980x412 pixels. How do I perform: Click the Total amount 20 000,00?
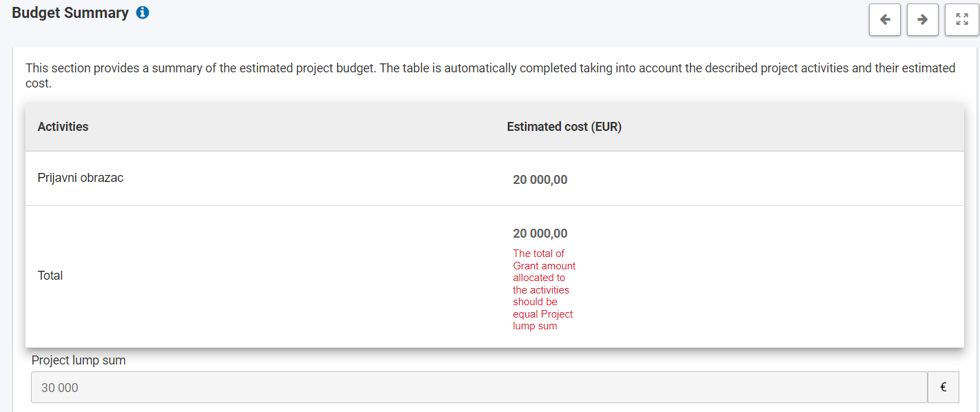(x=540, y=234)
